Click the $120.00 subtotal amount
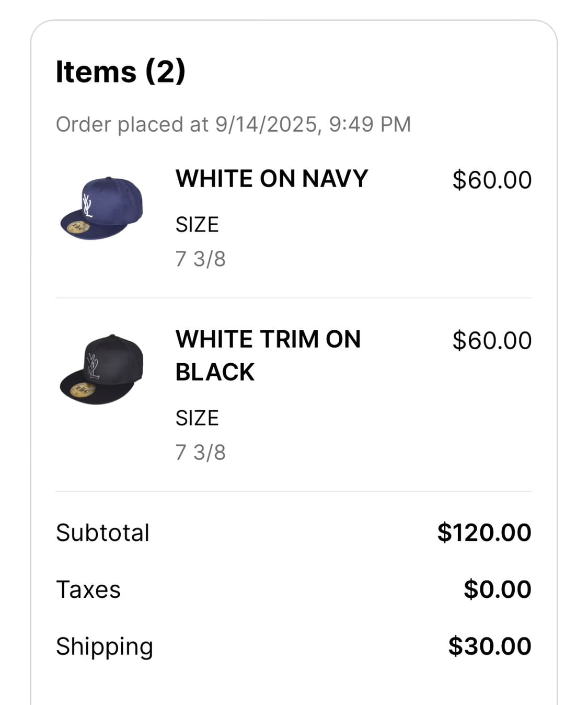The width and height of the screenshot is (588, 705). tap(484, 533)
